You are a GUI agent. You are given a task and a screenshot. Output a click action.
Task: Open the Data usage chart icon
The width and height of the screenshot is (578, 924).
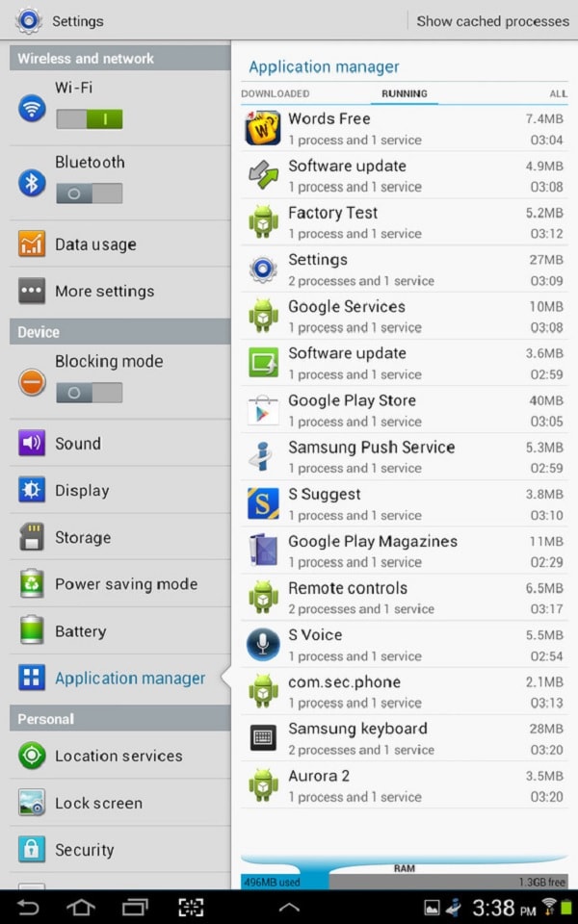pyautogui.click(x=32, y=244)
